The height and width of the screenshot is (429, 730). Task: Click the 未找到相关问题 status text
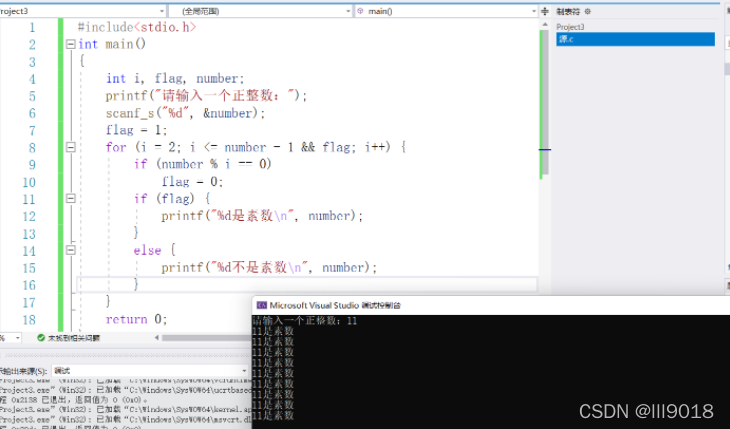[74, 338]
